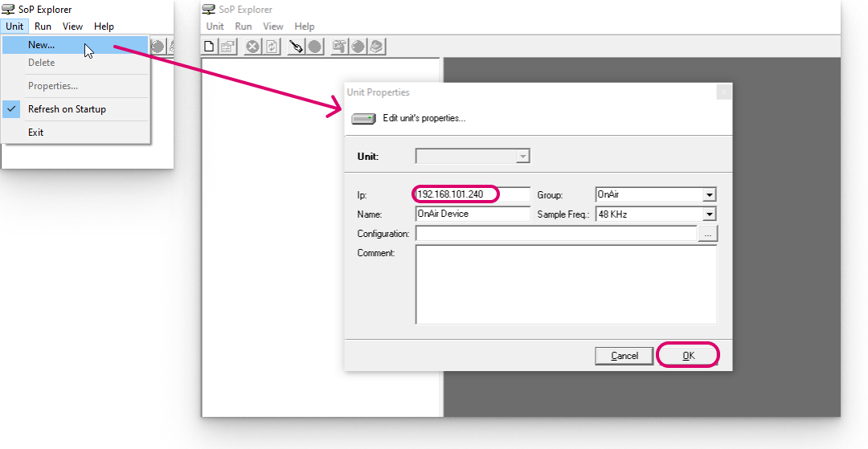Open the Run menu in left window
The image size is (868, 449).
[43, 27]
